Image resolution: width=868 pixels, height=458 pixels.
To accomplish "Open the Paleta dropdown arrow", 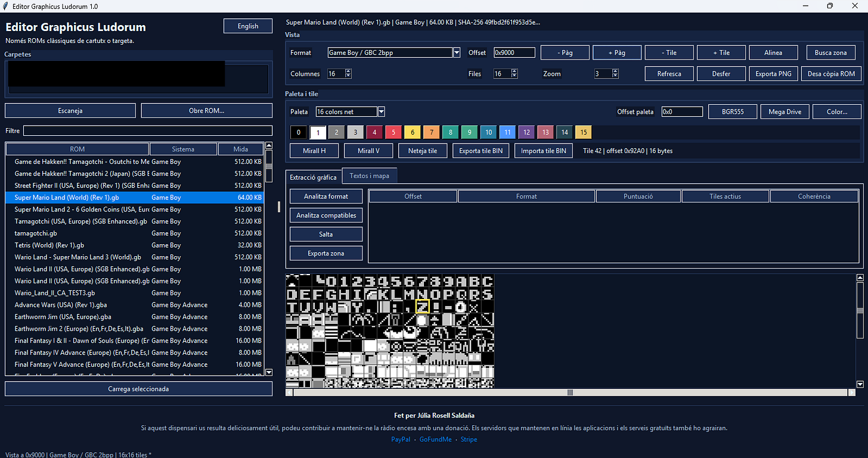I will click(x=382, y=111).
